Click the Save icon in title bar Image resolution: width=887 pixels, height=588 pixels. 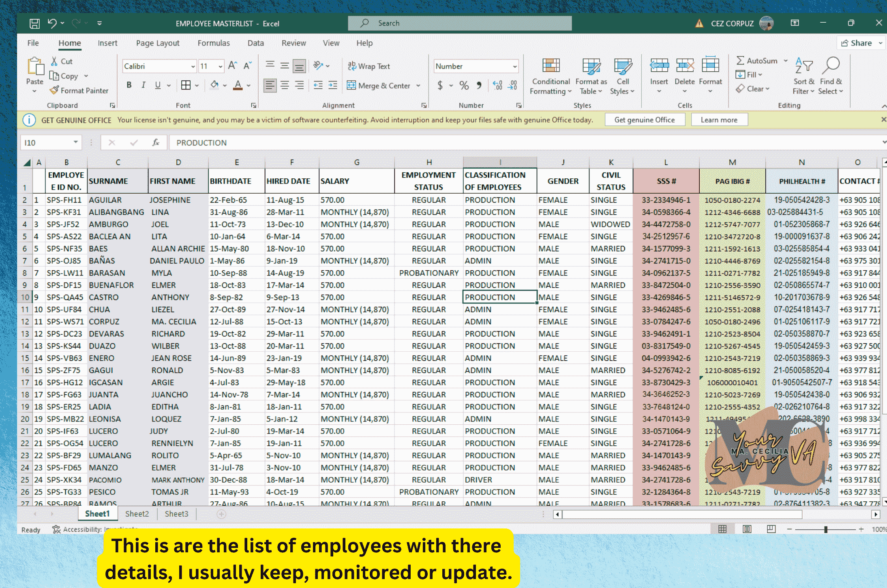click(34, 24)
